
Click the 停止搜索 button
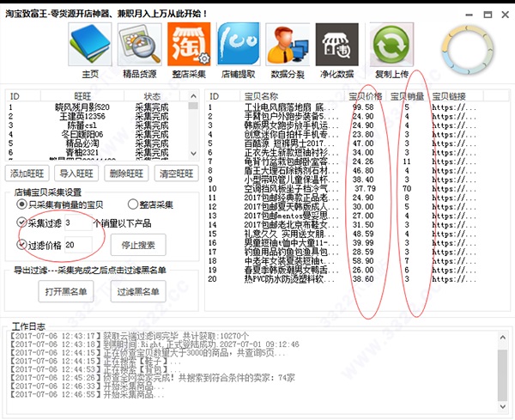tap(138, 245)
